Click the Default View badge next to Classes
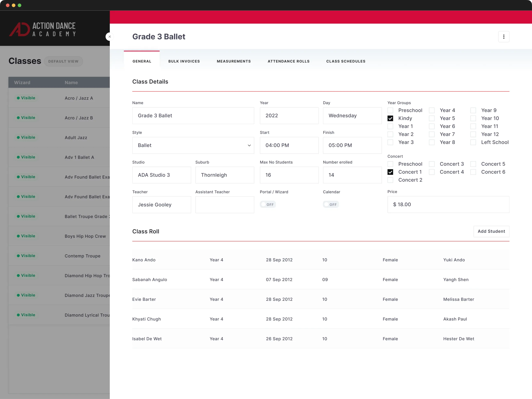Viewport: 532px width, 399px height. tap(63, 61)
